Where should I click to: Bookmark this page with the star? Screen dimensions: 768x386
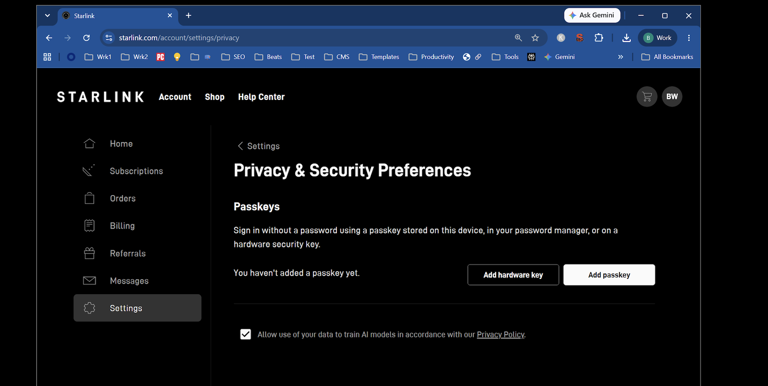[535, 38]
